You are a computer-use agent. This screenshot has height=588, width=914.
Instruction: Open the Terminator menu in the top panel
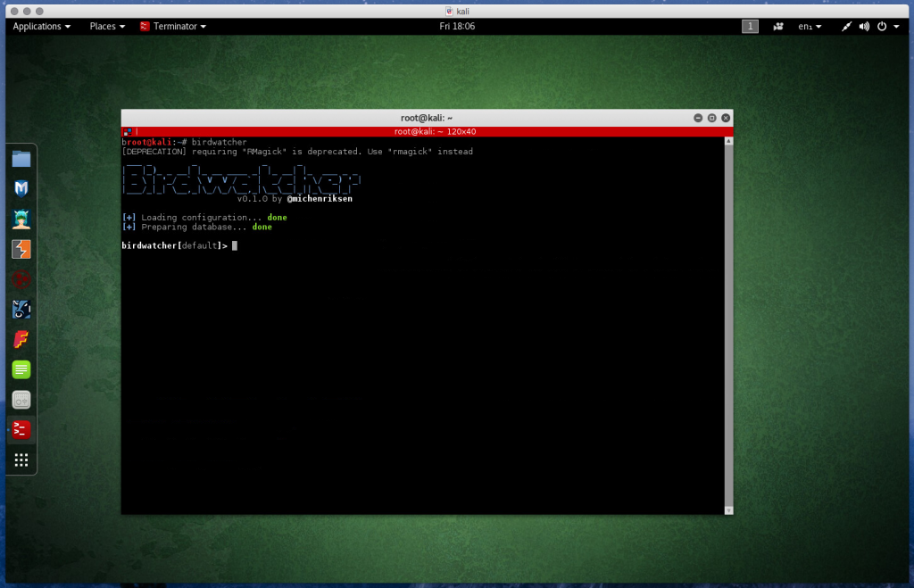[172, 26]
